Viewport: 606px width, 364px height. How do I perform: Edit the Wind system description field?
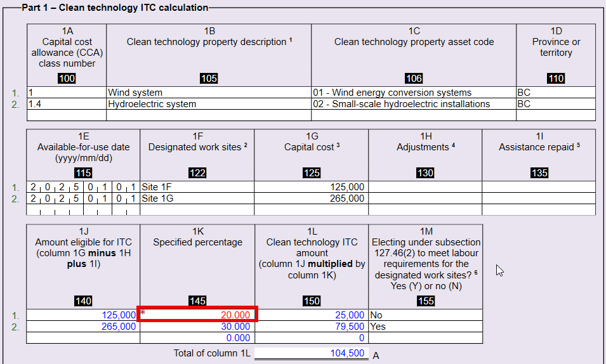[x=209, y=93]
